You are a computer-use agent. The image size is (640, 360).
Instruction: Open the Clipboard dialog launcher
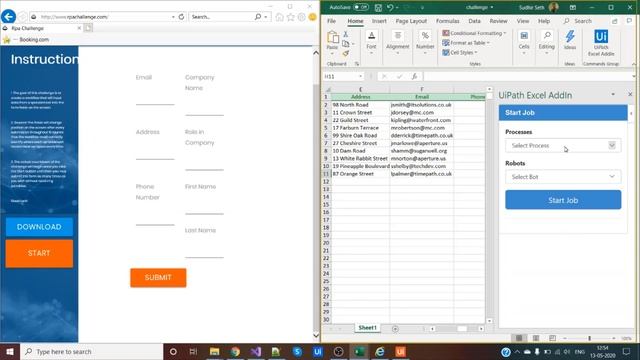click(x=356, y=64)
